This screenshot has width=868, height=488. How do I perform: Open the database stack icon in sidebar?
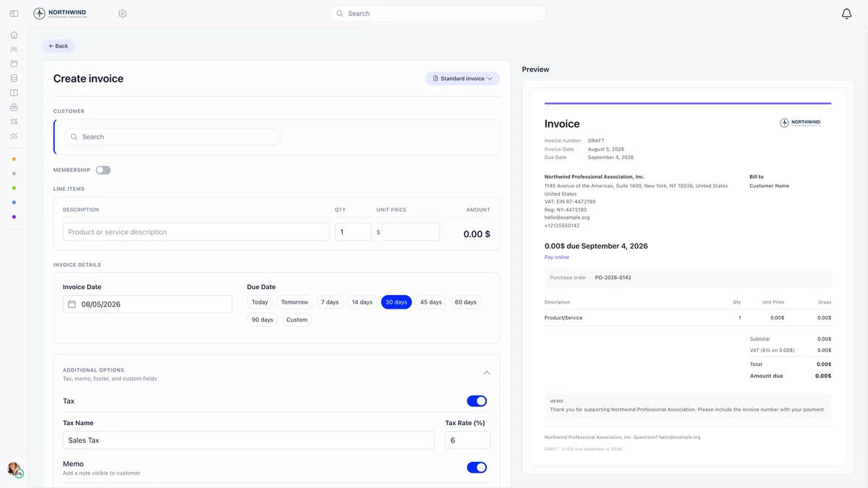pyautogui.click(x=14, y=78)
